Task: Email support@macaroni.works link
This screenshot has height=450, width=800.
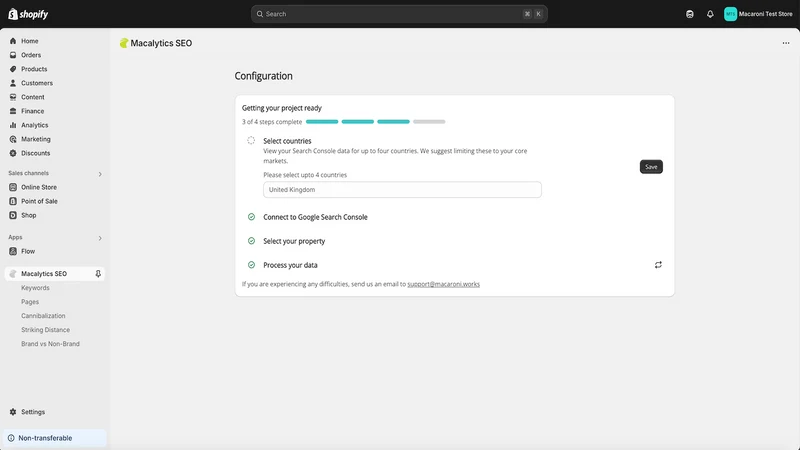Action: pos(443,284)
